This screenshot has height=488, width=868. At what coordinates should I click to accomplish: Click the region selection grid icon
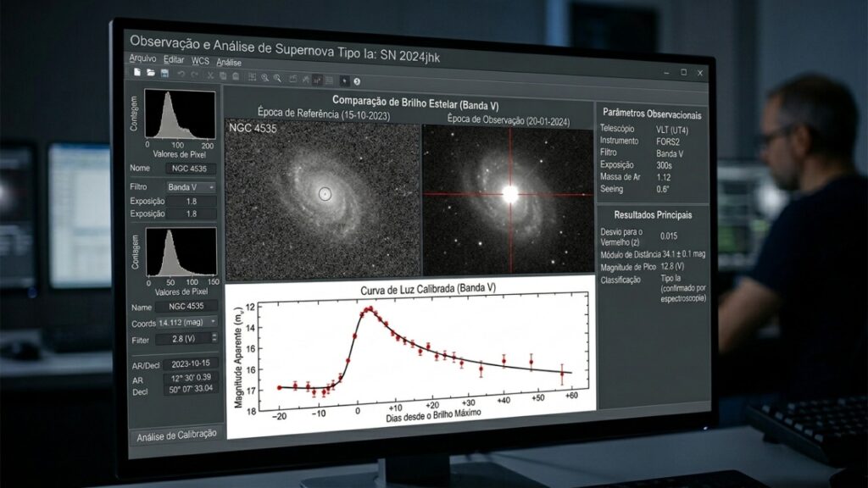[252, 77]
